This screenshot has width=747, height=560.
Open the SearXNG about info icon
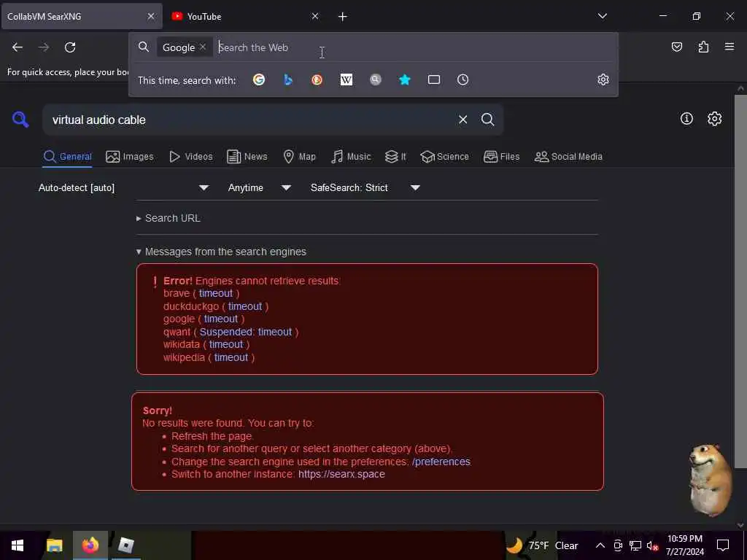click(686, 119)
